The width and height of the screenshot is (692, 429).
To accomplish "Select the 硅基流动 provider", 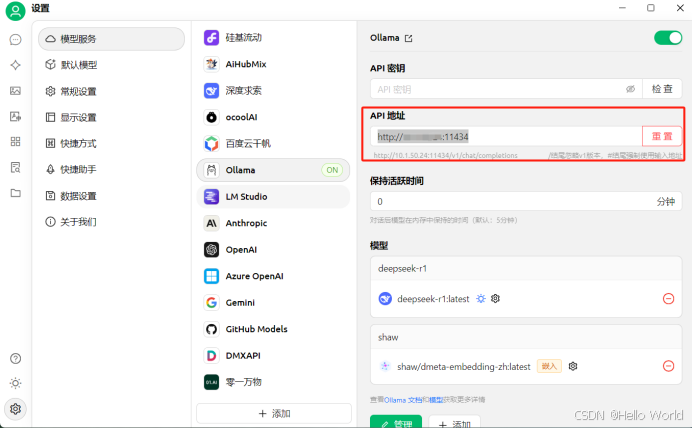I will click(x=273, y=38).
